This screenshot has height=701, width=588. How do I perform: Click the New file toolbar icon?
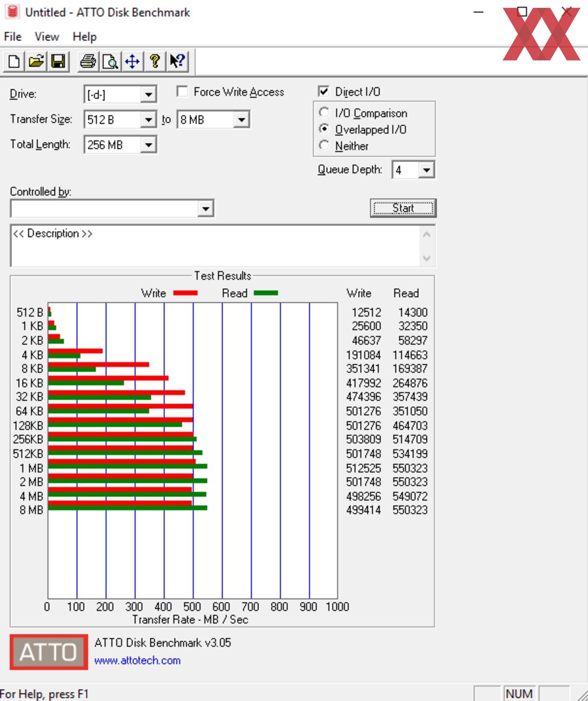click(x=14, y=61)
